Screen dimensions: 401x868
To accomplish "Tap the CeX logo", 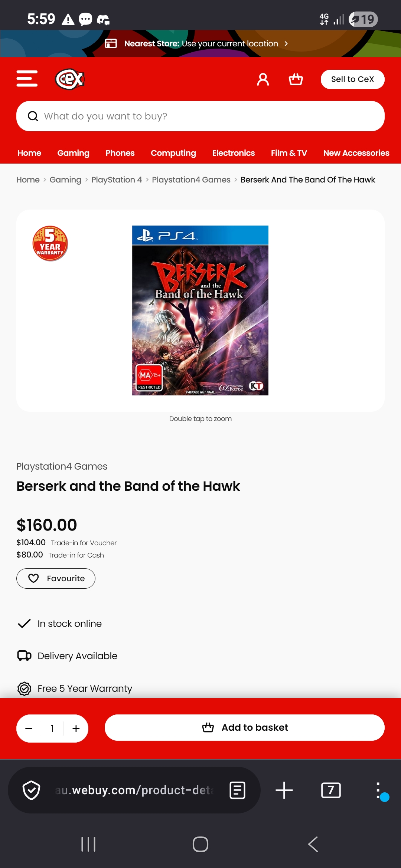I will 70,79.
